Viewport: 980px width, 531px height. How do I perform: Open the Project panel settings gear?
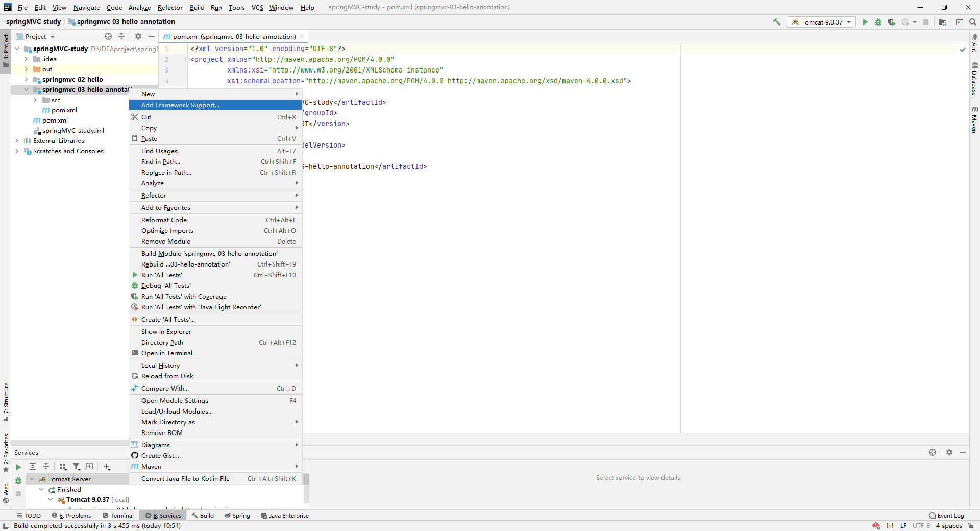click(138, 36)
